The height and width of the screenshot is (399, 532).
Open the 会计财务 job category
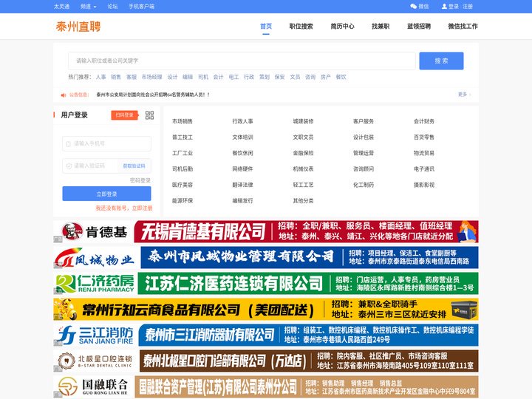click(x=424, y=121)
